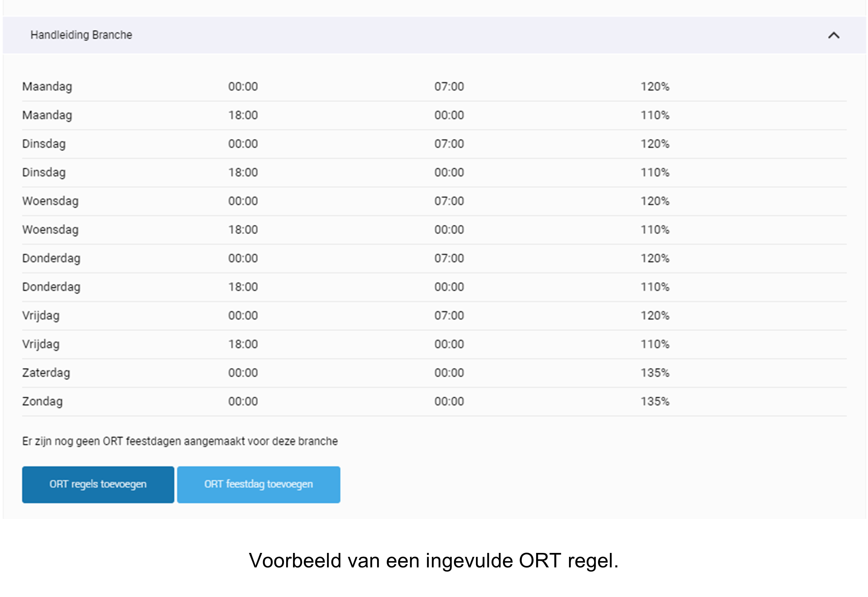Select the first Woensdag row 120% value

pos(655,201)
